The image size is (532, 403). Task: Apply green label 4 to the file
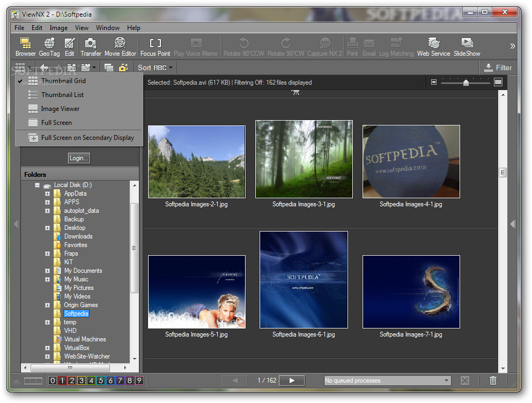coord(91,380)
